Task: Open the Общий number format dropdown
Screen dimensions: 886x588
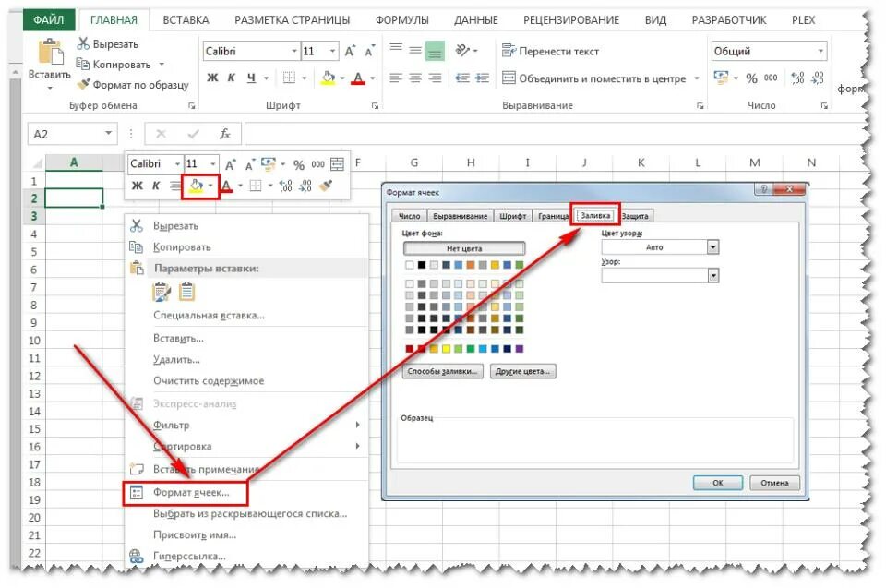Action: coord(820,51)
